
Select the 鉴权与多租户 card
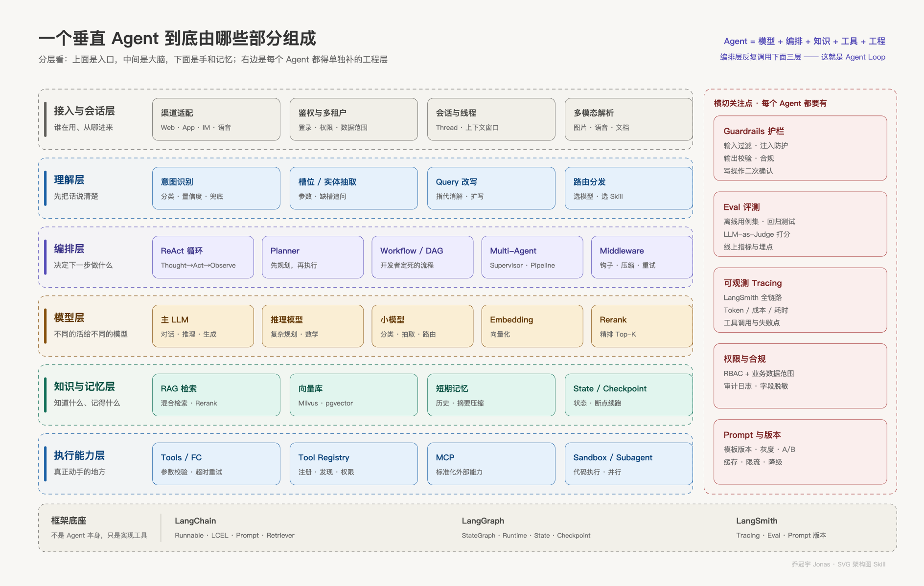354,119
